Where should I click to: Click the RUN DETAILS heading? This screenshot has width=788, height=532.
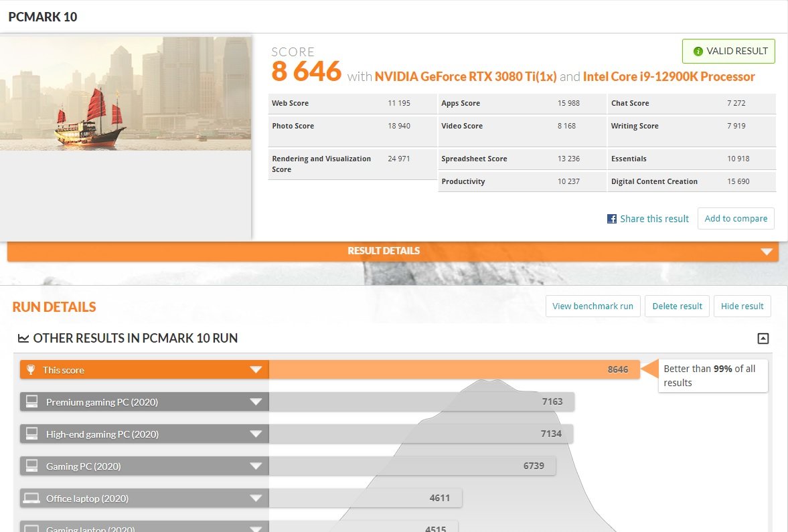[54, 307]
